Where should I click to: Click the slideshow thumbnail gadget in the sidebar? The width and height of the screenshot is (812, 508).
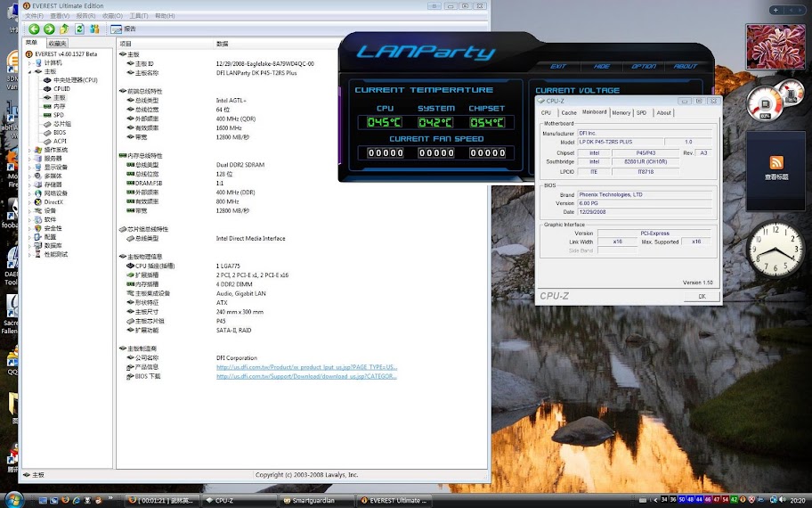tap(775, 46)
